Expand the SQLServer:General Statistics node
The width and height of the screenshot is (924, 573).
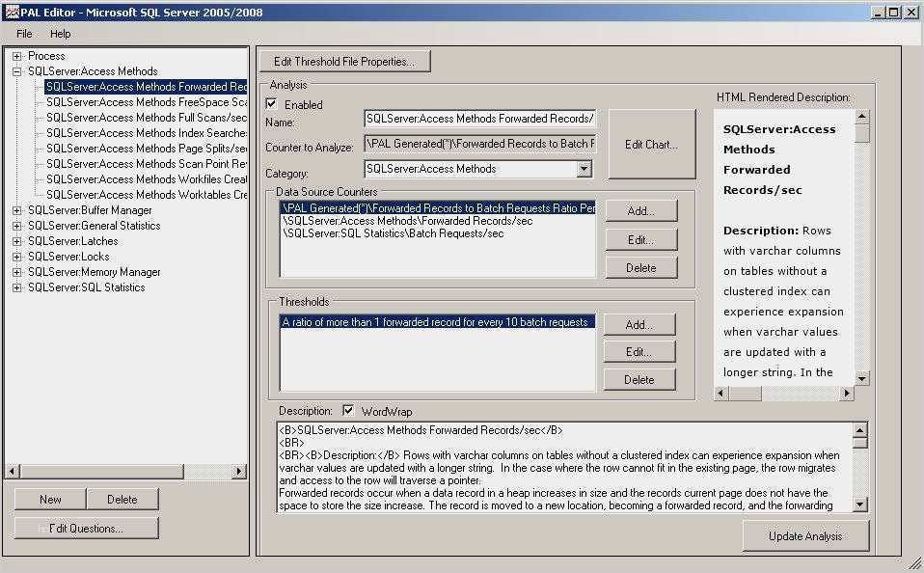pos(17,226)
